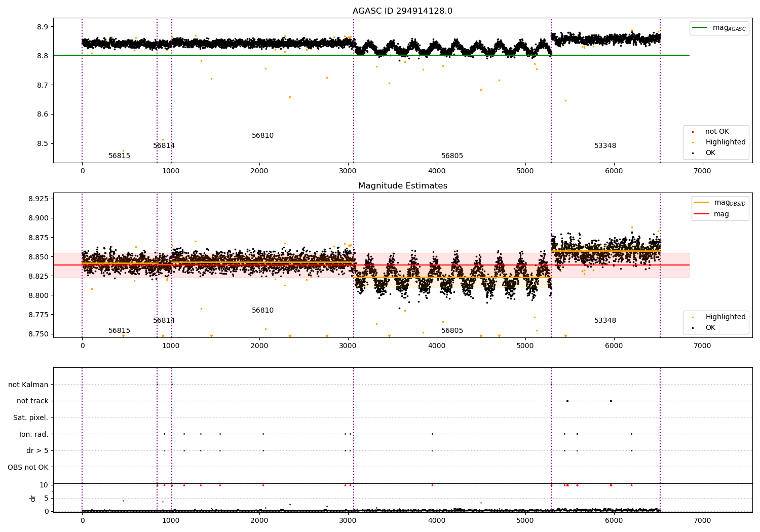
Task: Click the 56815 label in Magnitude Estimates plot
Action: point(120,331)
